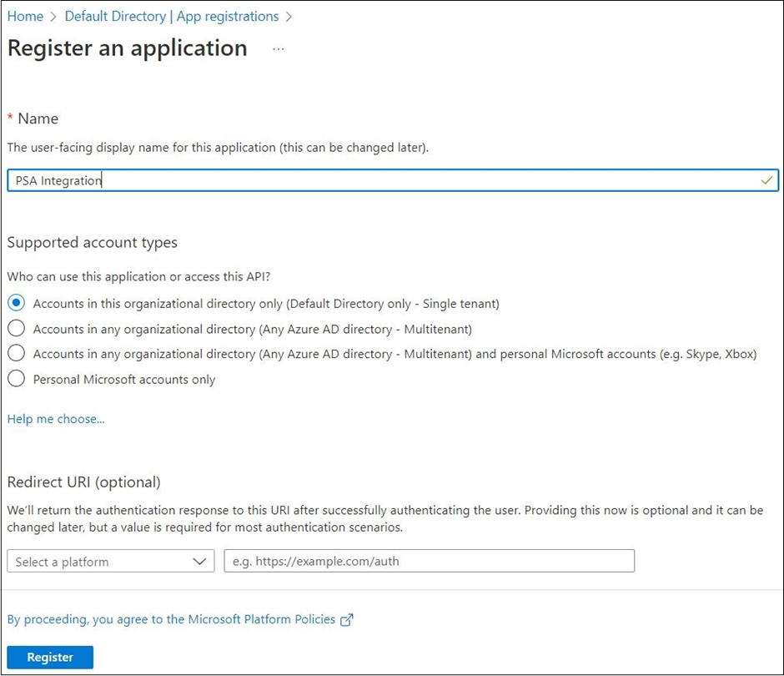Click the Redirect URI input field
The height and width of the screenshot is (676, 784).
point(429,561)
